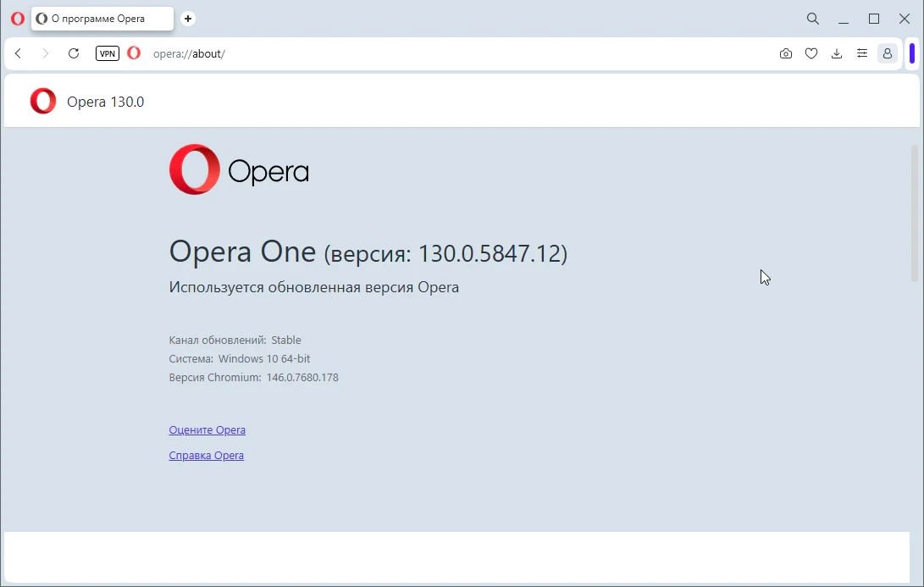Click the text 'Используется обновленная версия Opera'
Viewport: 924px width, 587px height.
click(x=313, y=287)
